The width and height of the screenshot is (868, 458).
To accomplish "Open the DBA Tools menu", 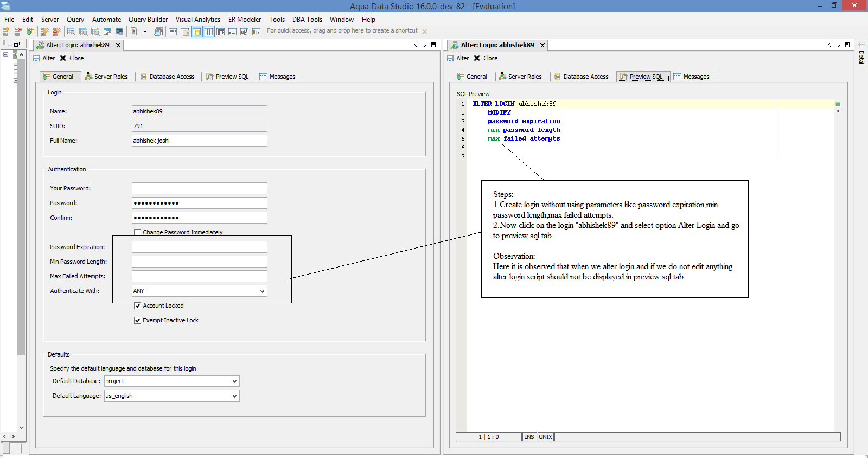I will click(x=307, y=20).
